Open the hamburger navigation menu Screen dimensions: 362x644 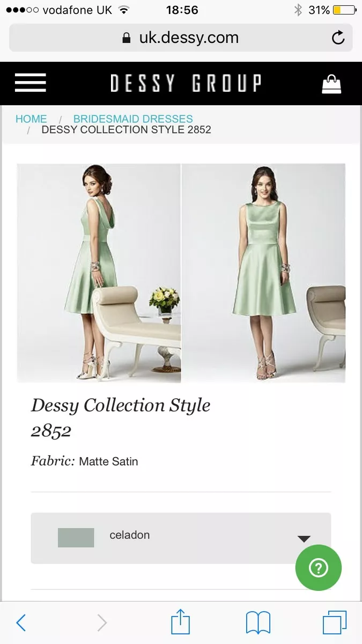[x=31, y=83]
